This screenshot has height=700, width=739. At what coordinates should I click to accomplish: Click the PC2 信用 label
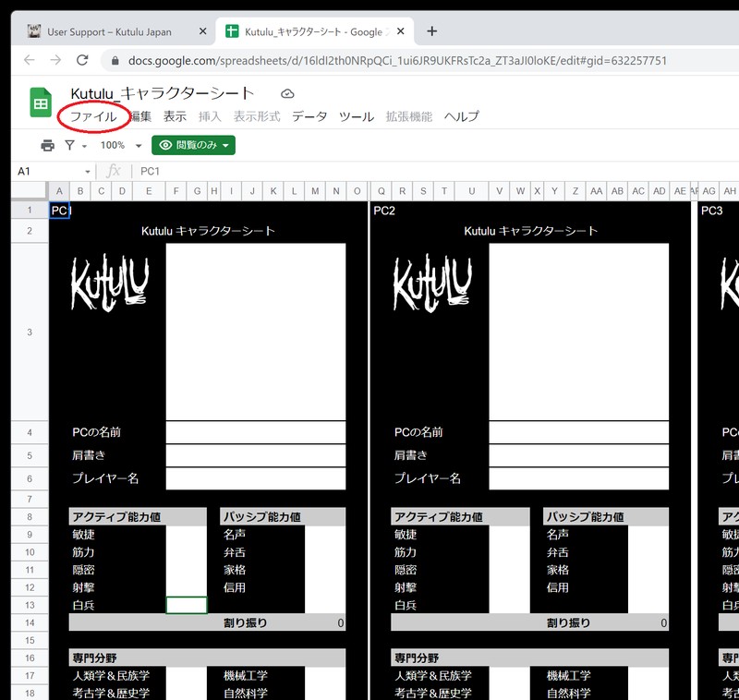tap(558, 587)
